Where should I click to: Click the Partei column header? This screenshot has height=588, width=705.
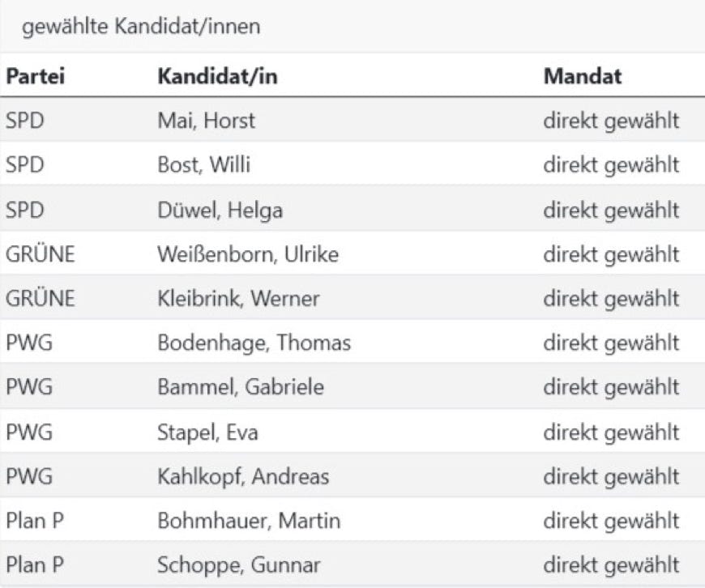[x=35, y=77]
